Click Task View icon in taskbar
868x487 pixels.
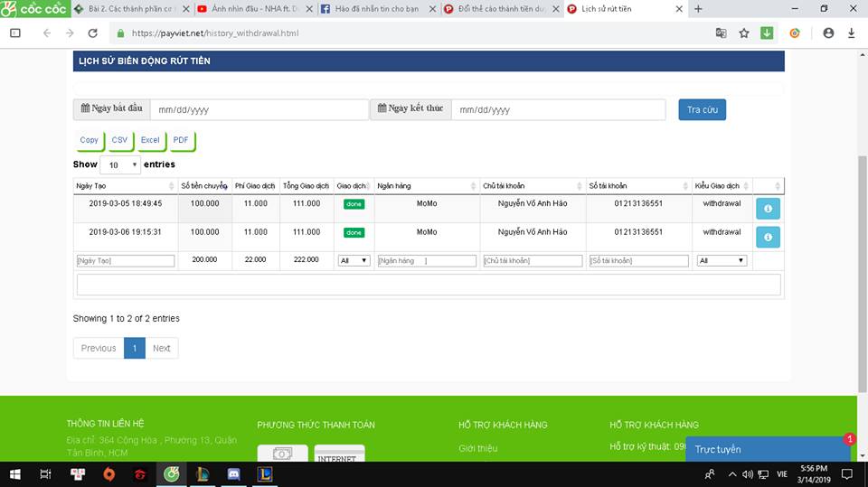(x=45, y=474)
